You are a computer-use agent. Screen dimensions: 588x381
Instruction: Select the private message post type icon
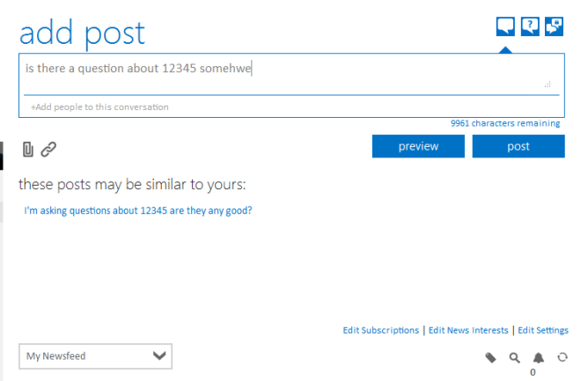[x=554, y=26]
